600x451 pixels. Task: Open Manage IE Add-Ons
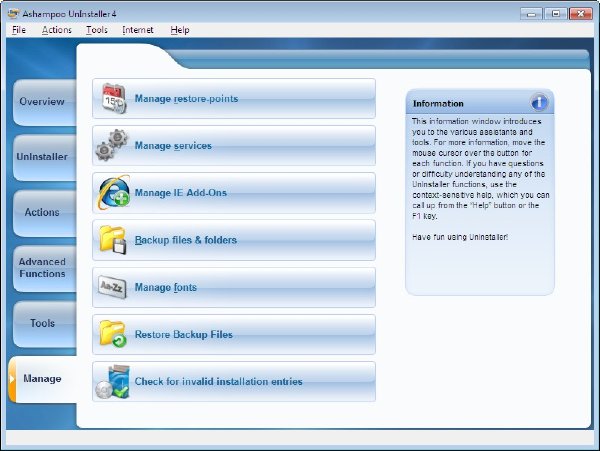point(234,193)
